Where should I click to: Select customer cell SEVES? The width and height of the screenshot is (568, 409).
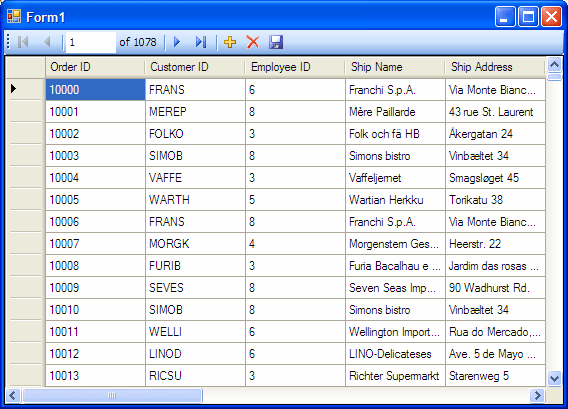click(x=195, y=288)
